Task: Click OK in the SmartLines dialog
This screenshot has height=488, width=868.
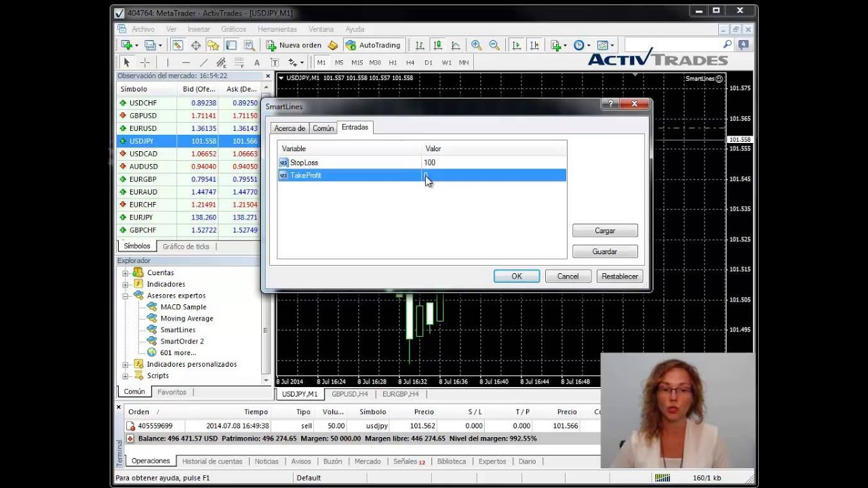Action: pyautogui.click(x=517, y=276)
